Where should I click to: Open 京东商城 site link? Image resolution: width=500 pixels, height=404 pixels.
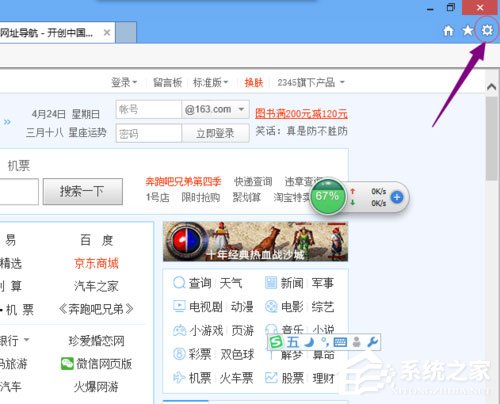pos(96,263)
